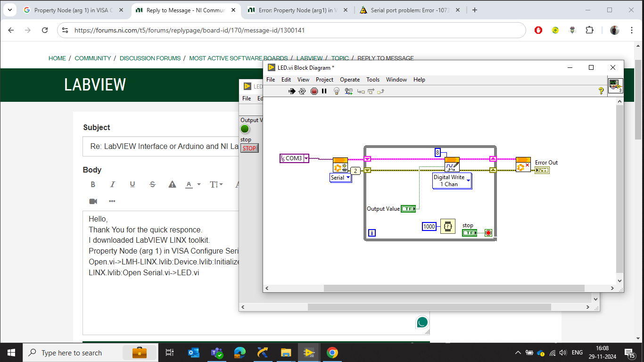644x362 pixels.
Task: Pause execution using the Pause toolbar icon
Action: 324,91
